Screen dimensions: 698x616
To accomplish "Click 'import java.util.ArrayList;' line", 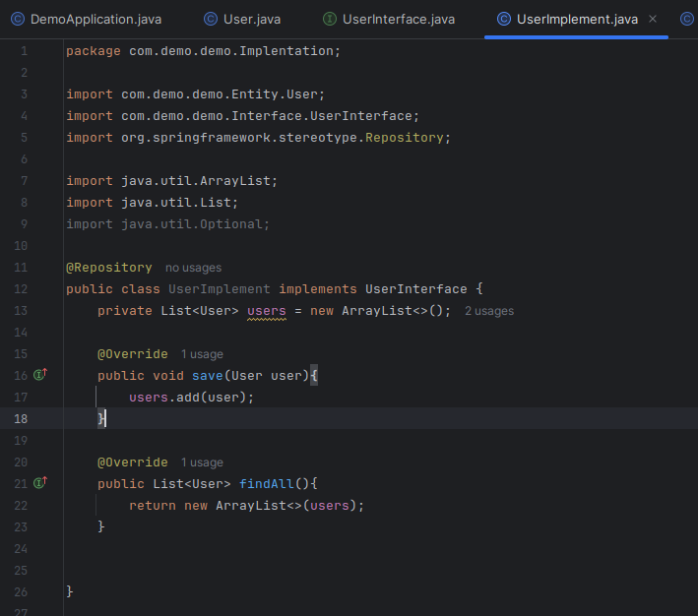I will pyautogui.click(x=172, y=181).
